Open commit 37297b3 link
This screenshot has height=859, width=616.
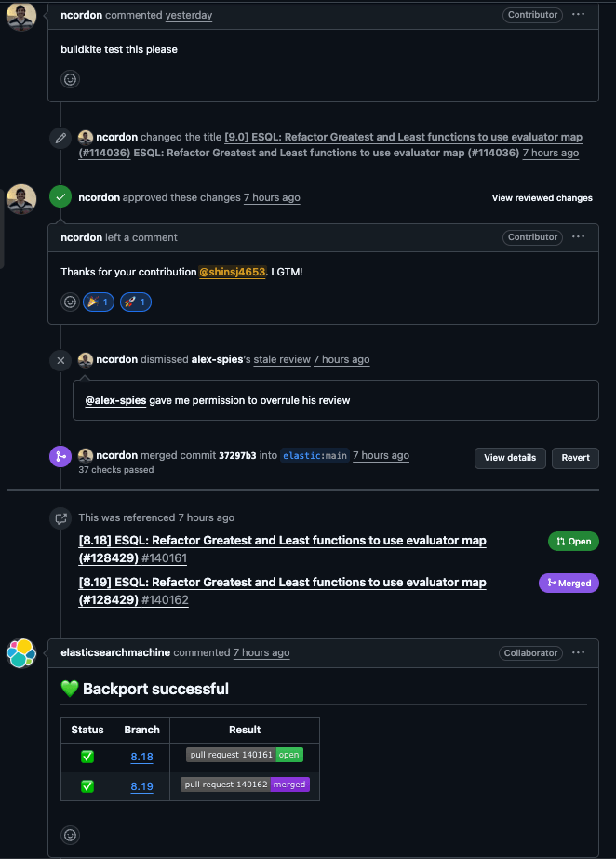click(238, 456)
